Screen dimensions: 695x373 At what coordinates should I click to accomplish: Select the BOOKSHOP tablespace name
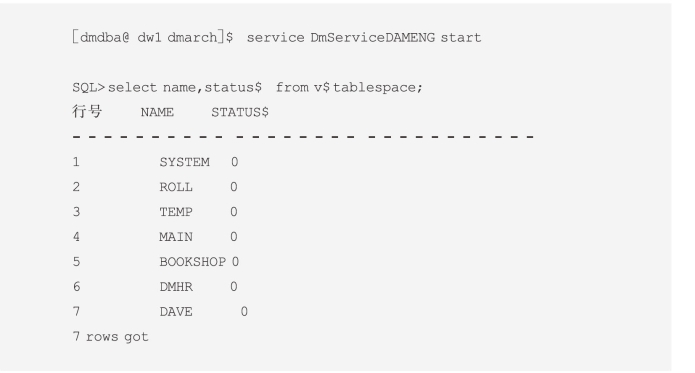(x=193, y=262)
